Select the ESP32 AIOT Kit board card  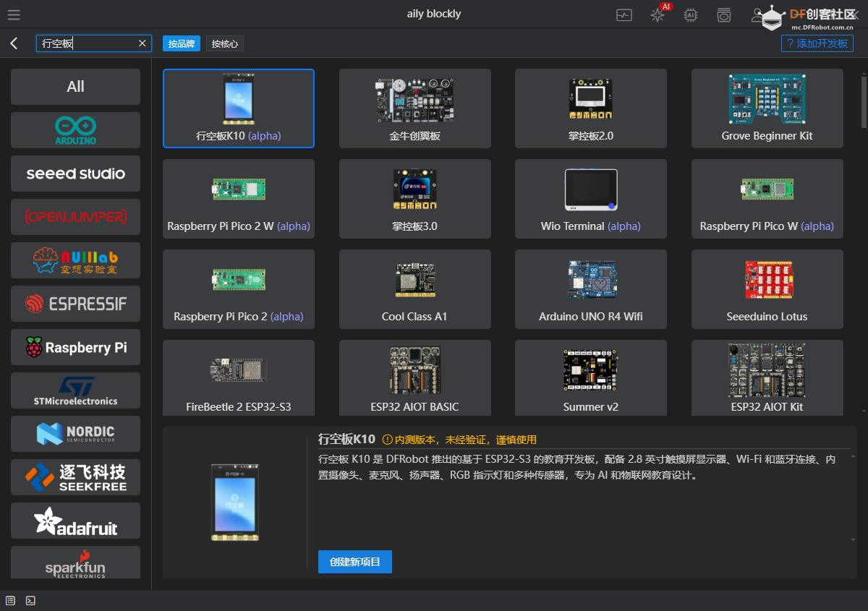point(767,377)
